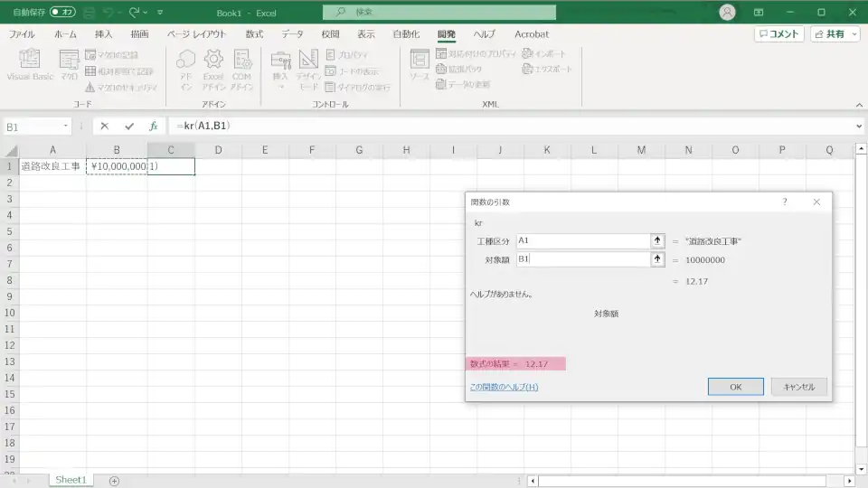Image resolution: width=868 pixels, height=488 pixels.
Task: Click the XML Source (ソース) icon
Action: pyautogui.click(x=419, y=66)
